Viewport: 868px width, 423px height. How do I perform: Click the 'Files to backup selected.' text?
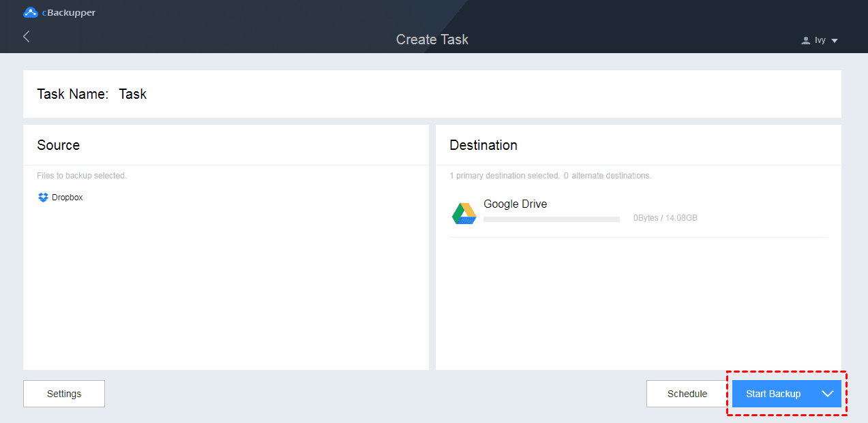pos(82,176)
